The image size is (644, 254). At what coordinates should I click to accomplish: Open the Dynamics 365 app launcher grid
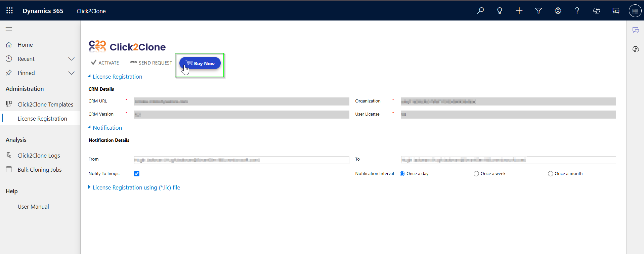pos(9,11)
